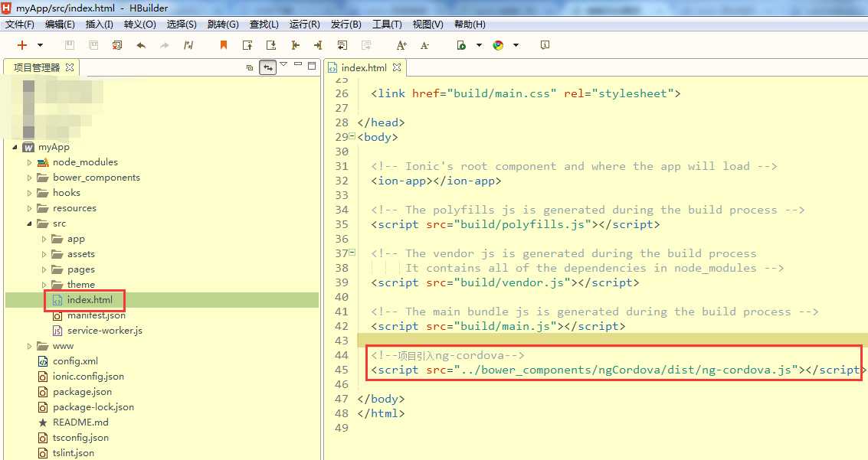This screenshot has height=460, width=868.
Task: Open the 帮助(H) menu
Action: coord(470,24)
